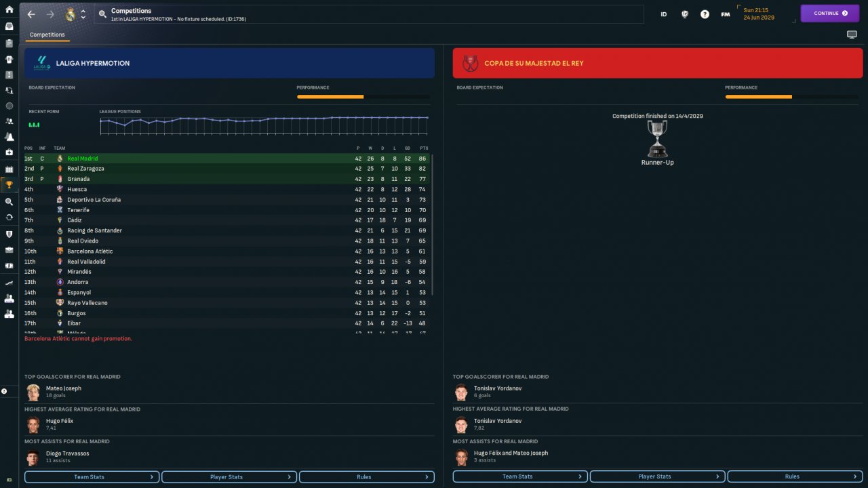Click Mateo Joseph's portrait thumbnail
The image size is (868, 488).
pos(33,392)
